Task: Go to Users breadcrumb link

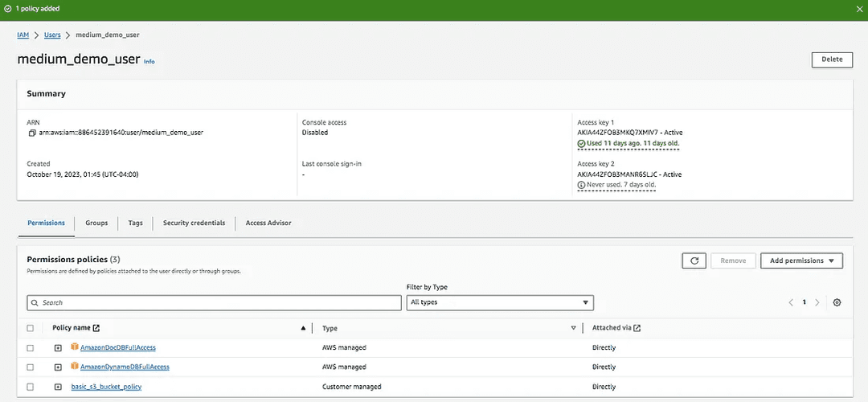Action: (52, 35)
